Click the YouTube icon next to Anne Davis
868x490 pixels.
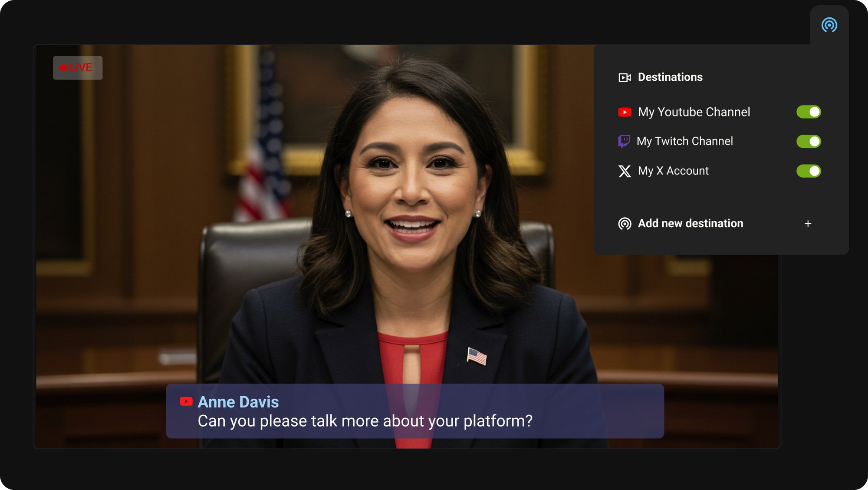[x=186, y=401]
